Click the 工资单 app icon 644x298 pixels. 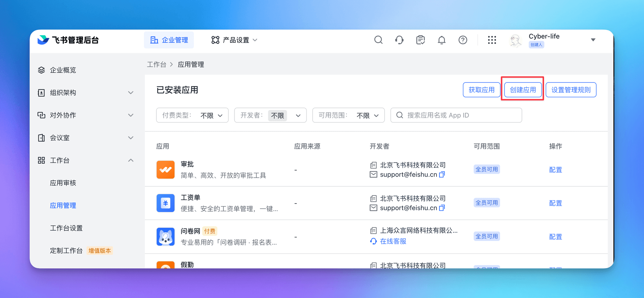tap(165, 203)
